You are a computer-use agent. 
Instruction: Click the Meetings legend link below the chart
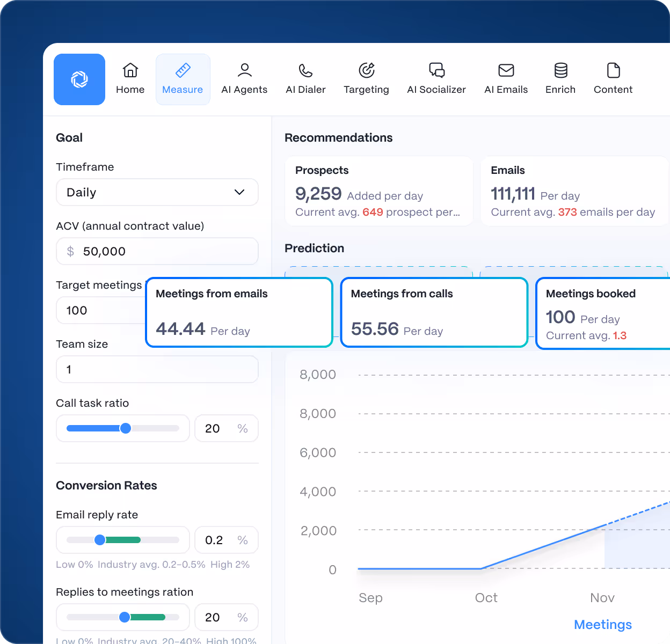coord(602,624)
